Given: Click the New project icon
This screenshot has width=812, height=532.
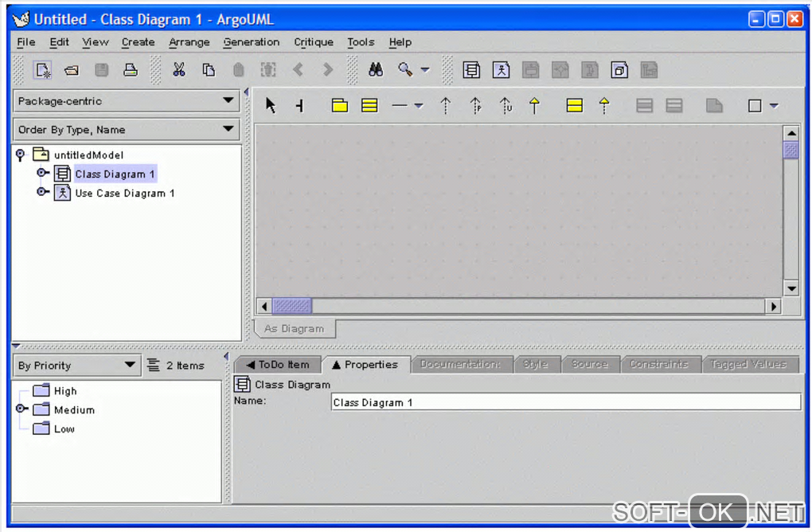Looking at the screenshot, I should 42,70.
